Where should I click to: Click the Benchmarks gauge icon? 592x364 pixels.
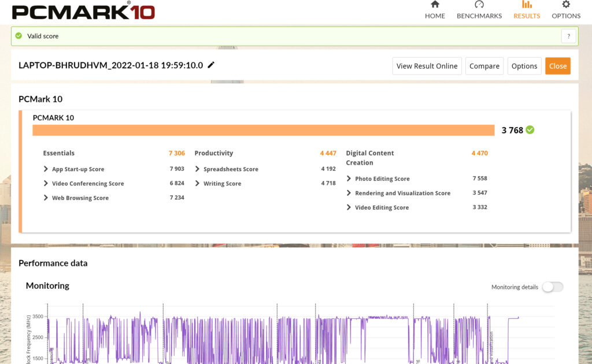(x=479, y=5)
